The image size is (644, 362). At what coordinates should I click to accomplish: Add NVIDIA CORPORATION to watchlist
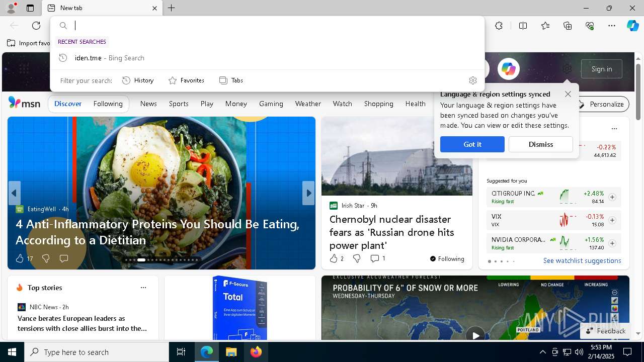[x=612, y=243]
